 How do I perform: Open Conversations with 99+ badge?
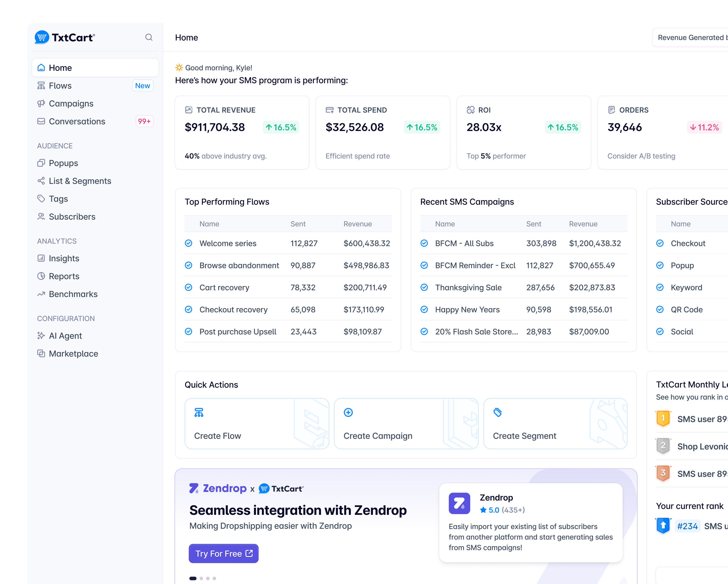click(77, 121)
